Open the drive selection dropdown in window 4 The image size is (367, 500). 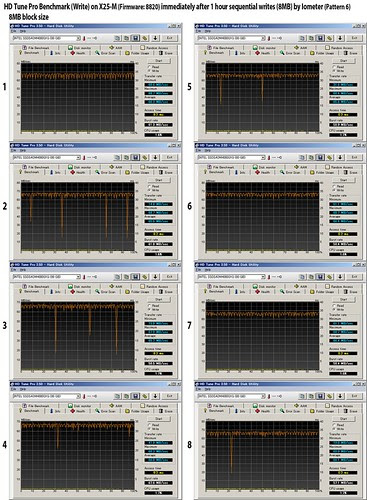pyautogui.click(x=47, y=396)
